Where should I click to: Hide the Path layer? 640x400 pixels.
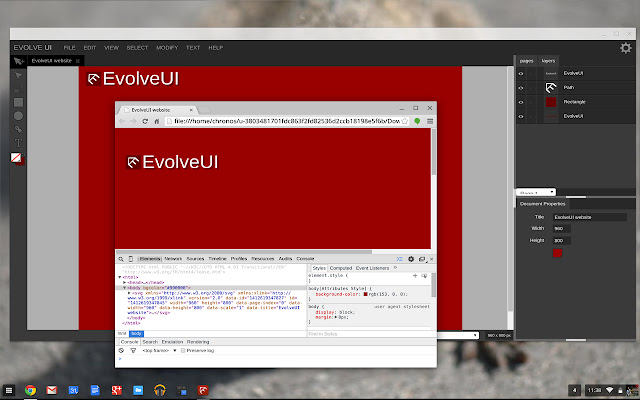521,88
